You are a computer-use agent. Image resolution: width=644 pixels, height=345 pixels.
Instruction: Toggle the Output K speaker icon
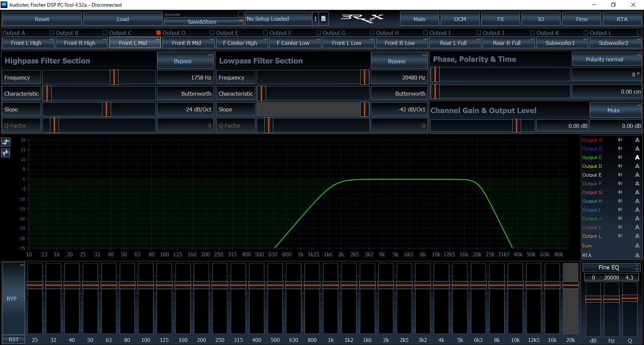click(x=620, y=227)
